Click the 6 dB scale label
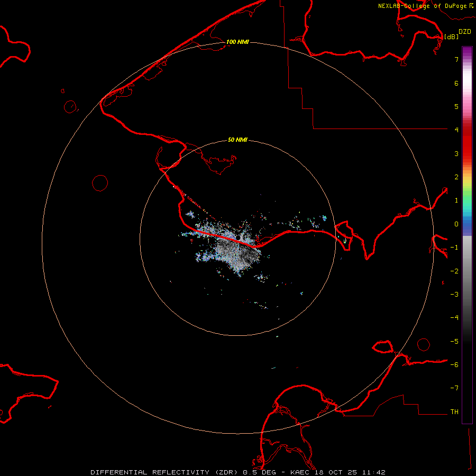 [456, 83]
